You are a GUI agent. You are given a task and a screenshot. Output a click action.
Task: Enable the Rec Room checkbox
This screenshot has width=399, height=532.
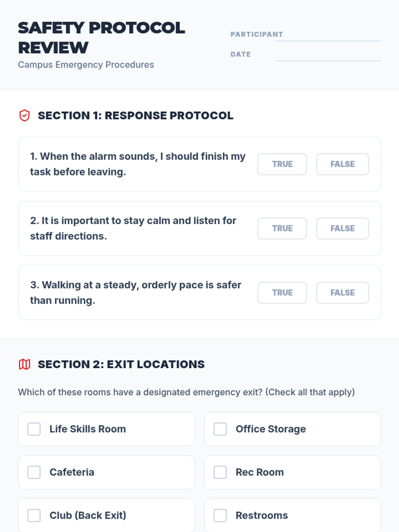[220, 472]
